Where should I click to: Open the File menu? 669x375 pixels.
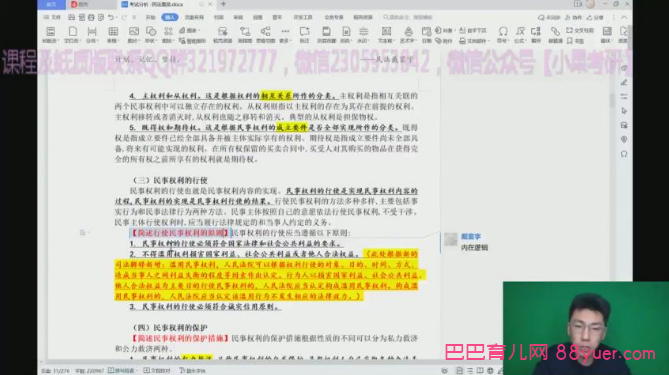point(52,17)
